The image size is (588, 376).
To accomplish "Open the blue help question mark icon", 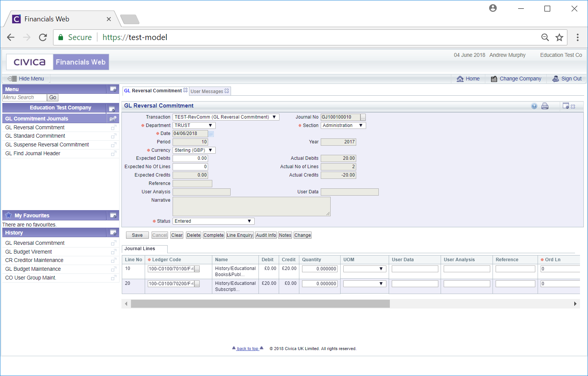I will pos(534,106).
